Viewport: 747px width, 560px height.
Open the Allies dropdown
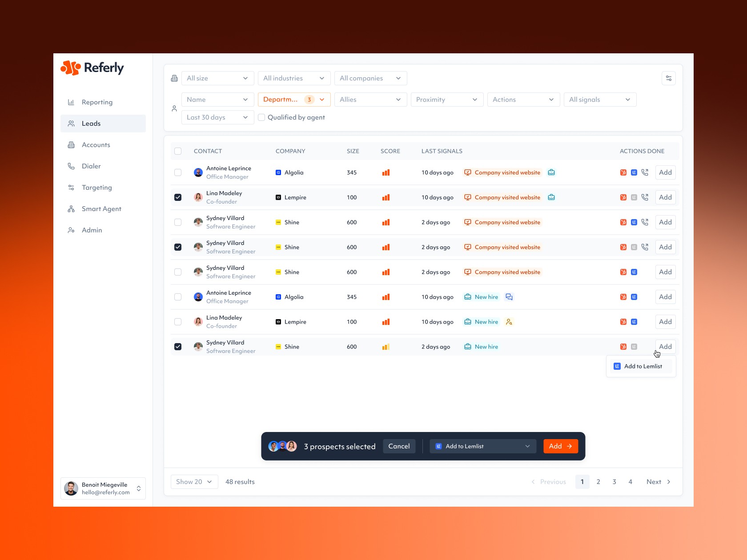[x=371, y=100]
